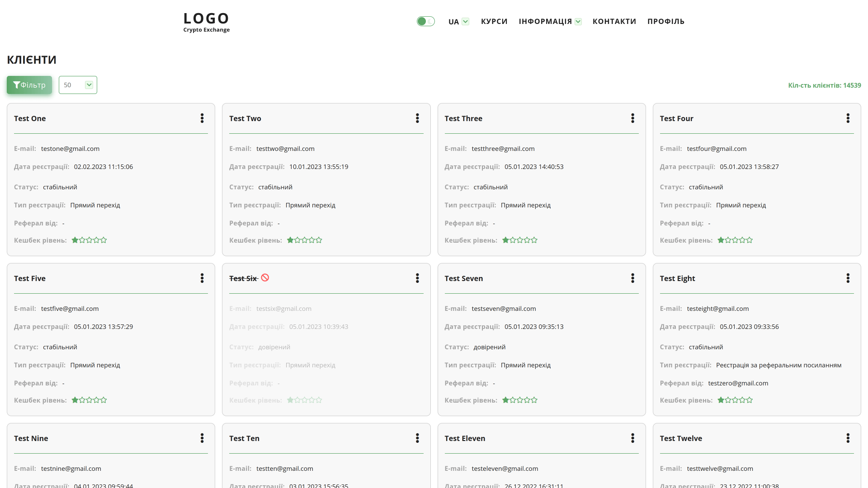The height and width of the screenshot is (488, 868).
Task: Click the Test One card name
Action: [30, 118]
